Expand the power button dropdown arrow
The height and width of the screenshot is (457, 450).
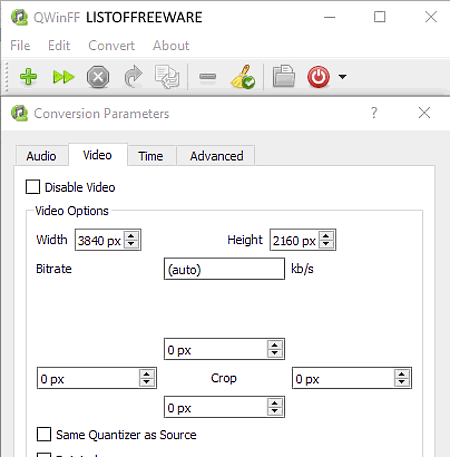[342, 77]
